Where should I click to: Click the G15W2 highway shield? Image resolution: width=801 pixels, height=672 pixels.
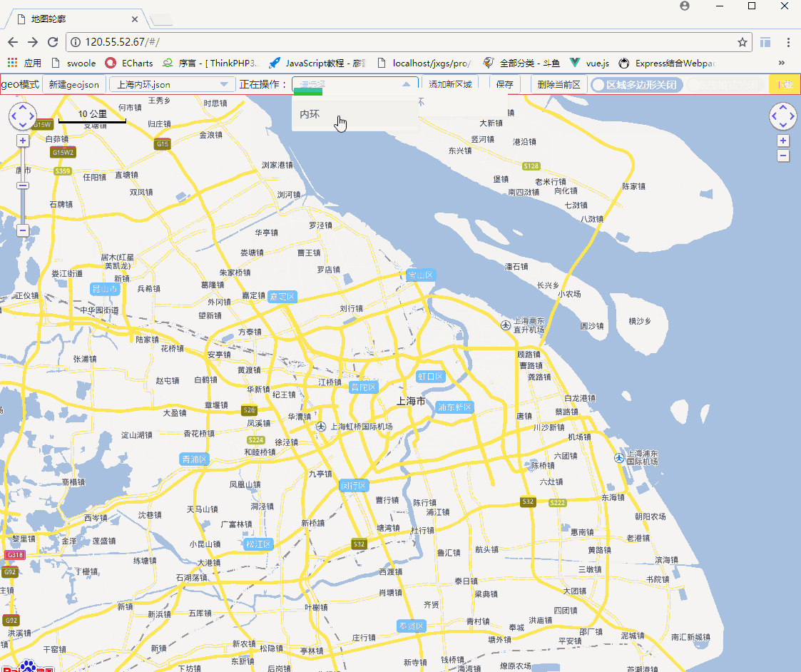point(63,152)
